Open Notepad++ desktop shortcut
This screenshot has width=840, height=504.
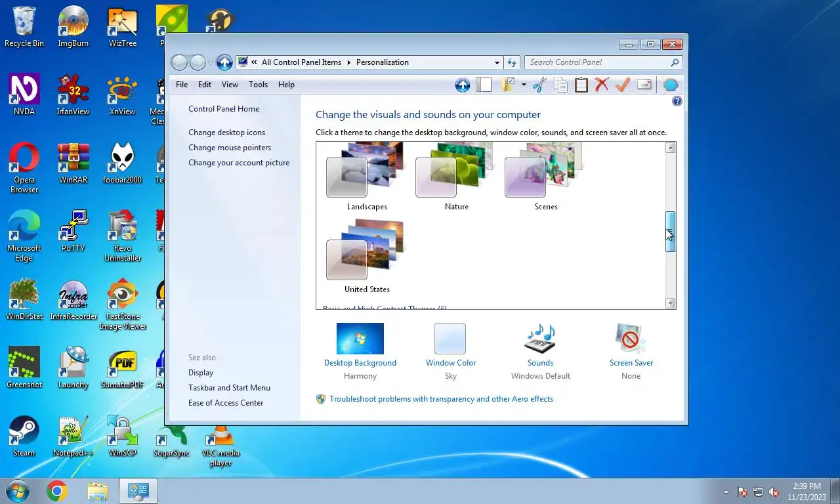click(x=73, y=436)
